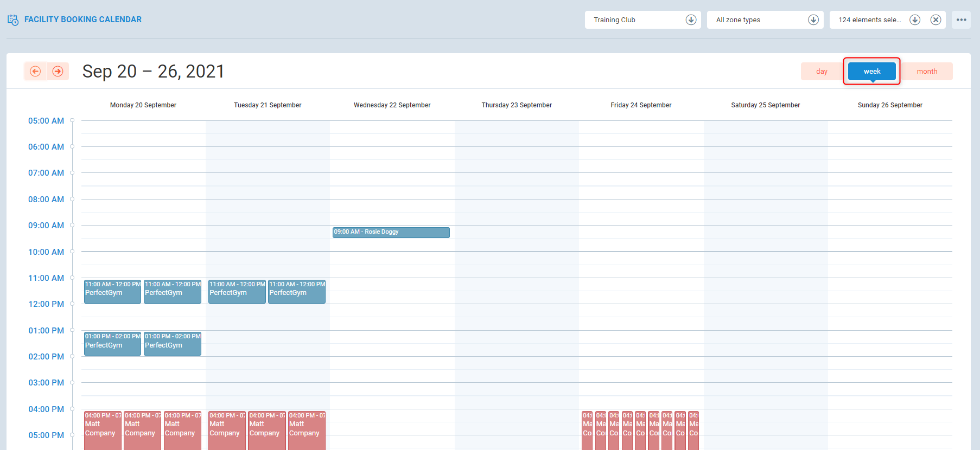980x450 pixels.
Task: Open Monday's first 11:00 AM PerfectGym booking
Action: [112, 292]
